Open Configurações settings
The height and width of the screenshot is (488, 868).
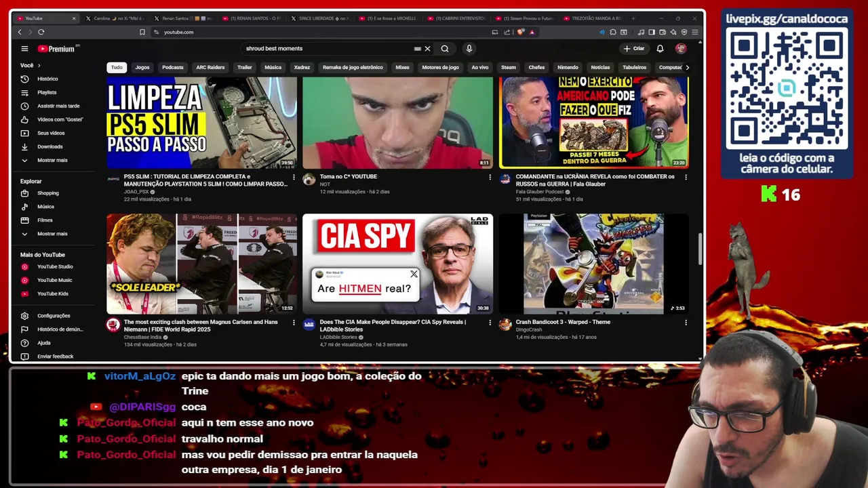tap(52, 316)
